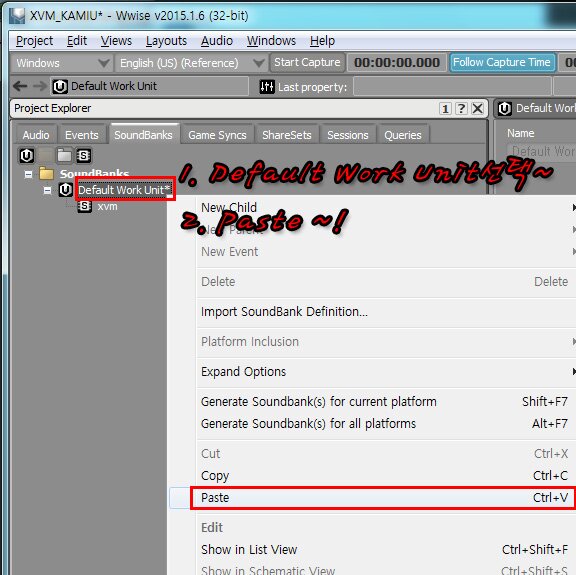Image resolution: width=576 pixels, height=575 pixels.
Task: Open the Audio menu
Action: tap(217, 41)
